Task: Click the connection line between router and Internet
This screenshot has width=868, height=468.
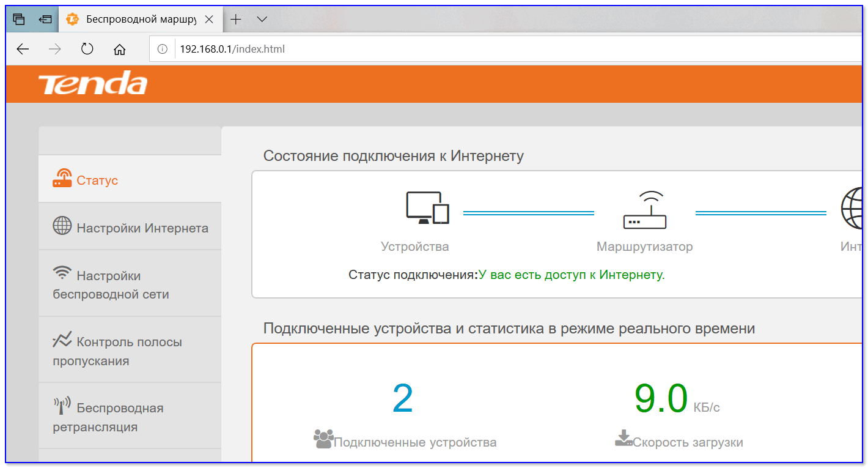Action: pos(760,213)
